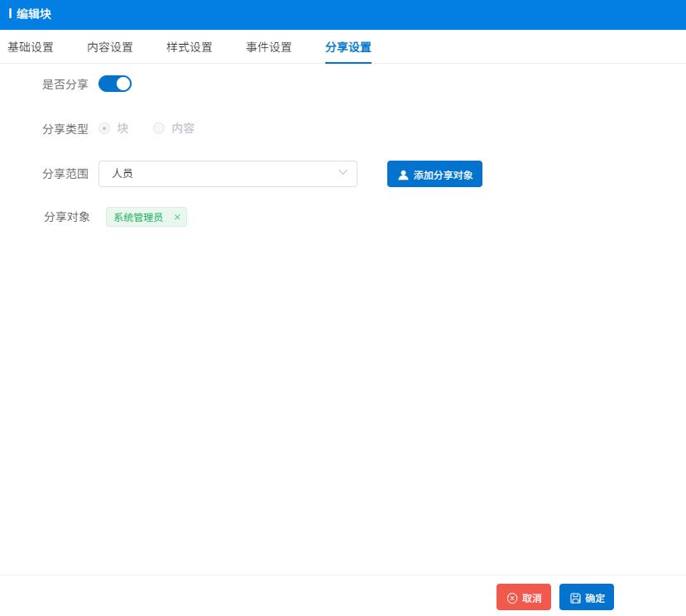Screen dimensions: 686x616
Task: Click the save disk icon on 确定
Action: (x=575, y=598)
